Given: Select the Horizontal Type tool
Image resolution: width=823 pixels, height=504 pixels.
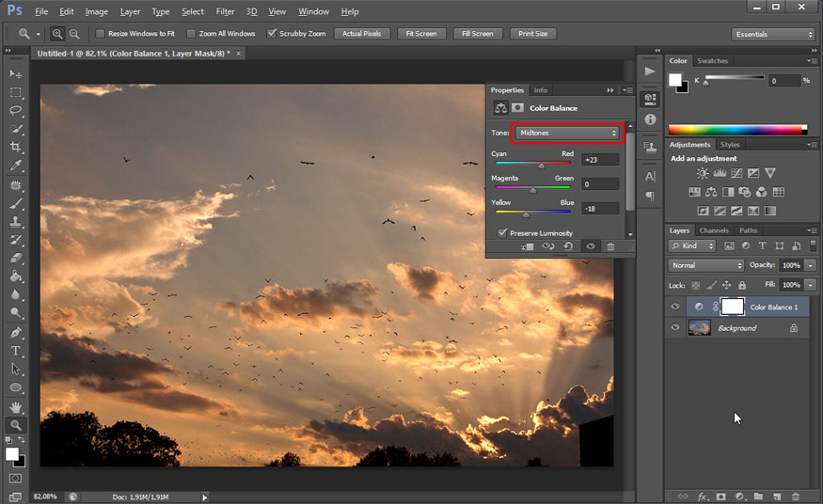Looking at the screenshot, I should (16, 351).
